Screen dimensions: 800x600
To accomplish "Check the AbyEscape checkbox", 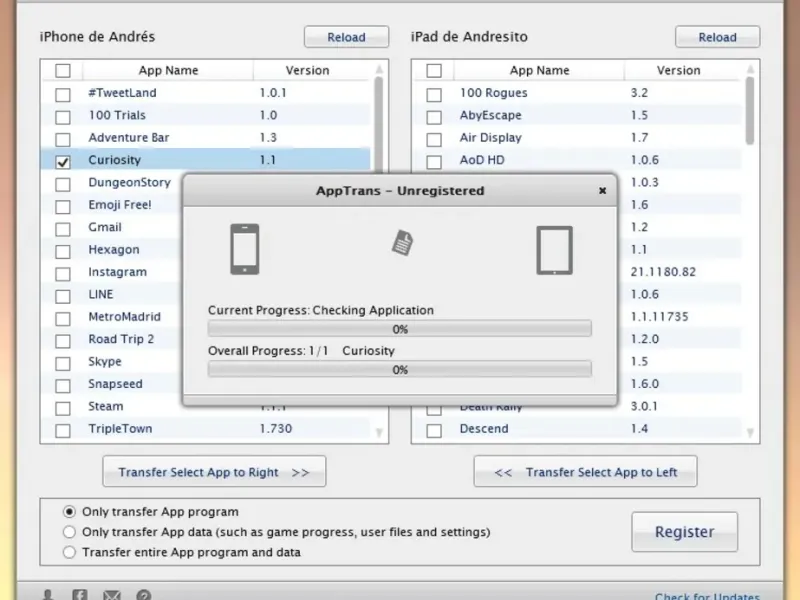I will pyautogui.click(x=434, y=117).
